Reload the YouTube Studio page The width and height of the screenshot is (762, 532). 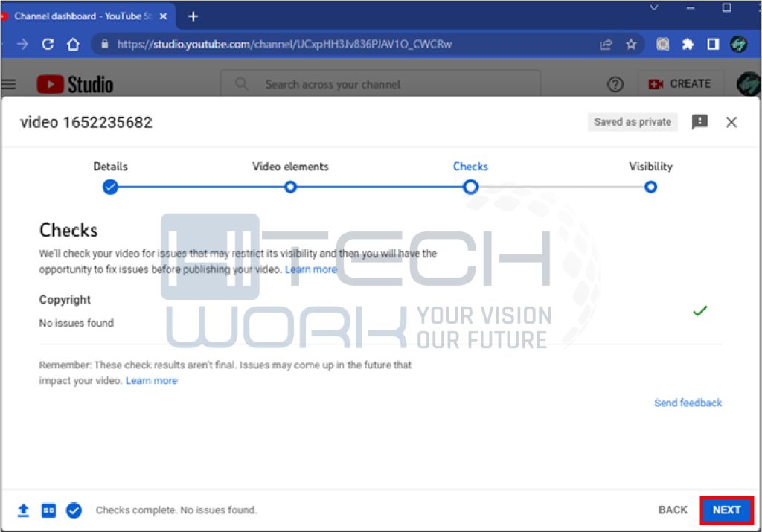[48, 45]
